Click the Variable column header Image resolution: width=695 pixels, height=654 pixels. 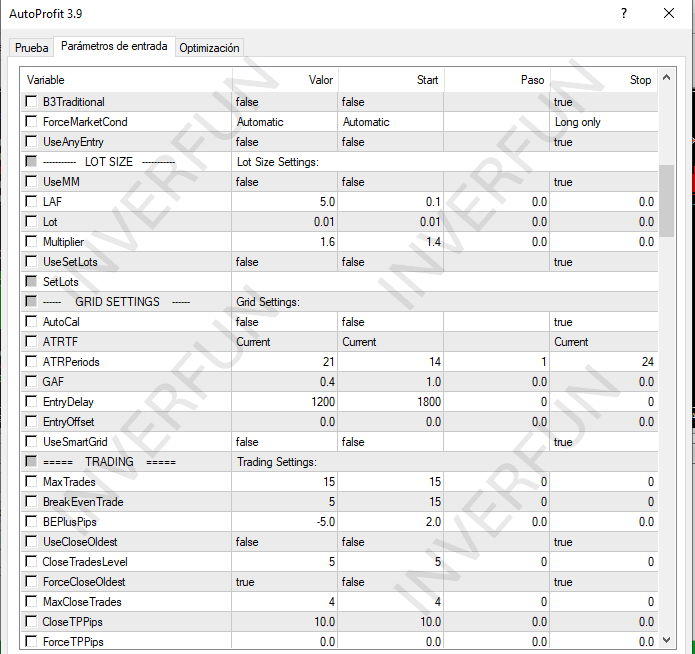tap(126, 80)
